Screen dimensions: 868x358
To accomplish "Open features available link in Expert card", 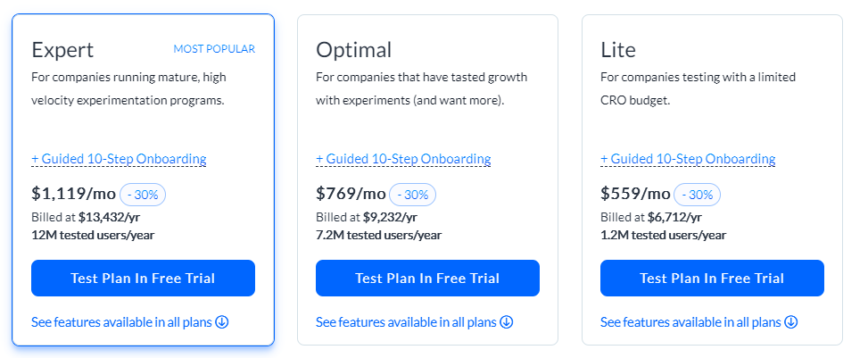I will pos(122,321).
